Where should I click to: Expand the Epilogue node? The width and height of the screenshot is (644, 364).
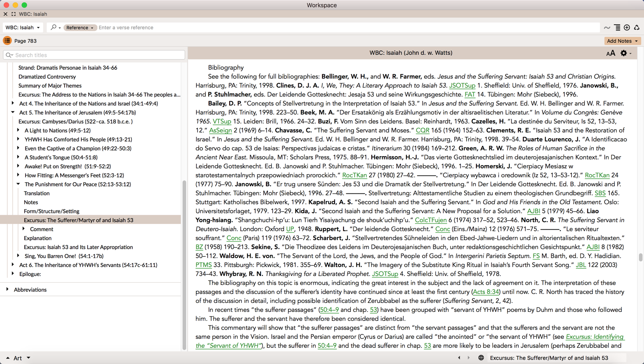click(x=13, y=274)
